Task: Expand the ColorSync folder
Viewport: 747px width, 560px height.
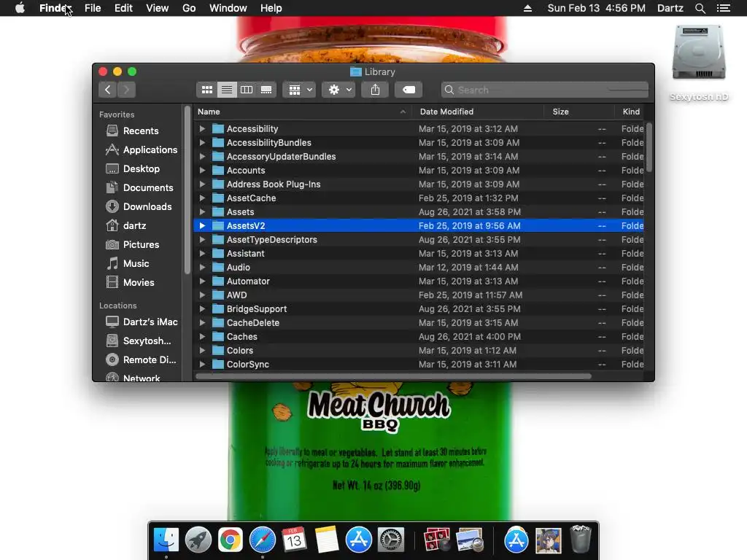Action: (x=202, y=365)
